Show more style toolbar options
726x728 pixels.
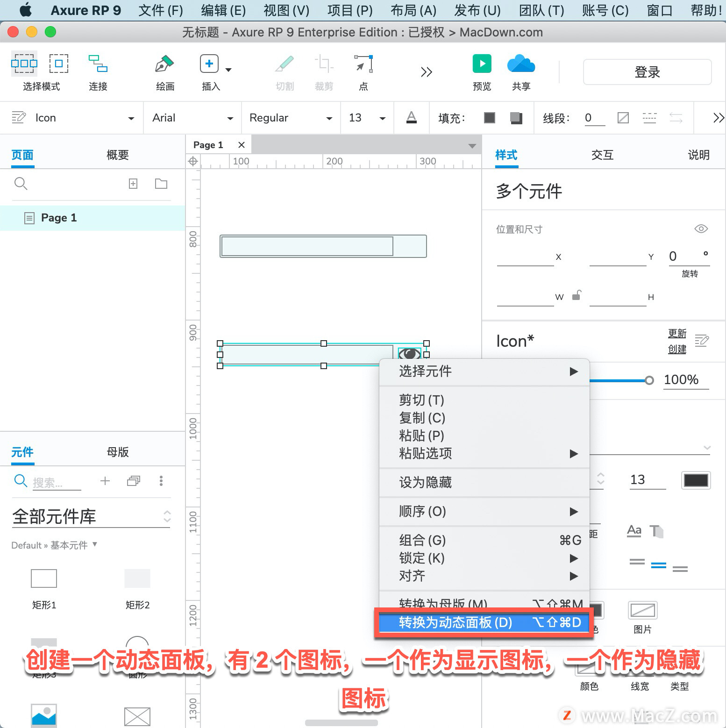719,117
